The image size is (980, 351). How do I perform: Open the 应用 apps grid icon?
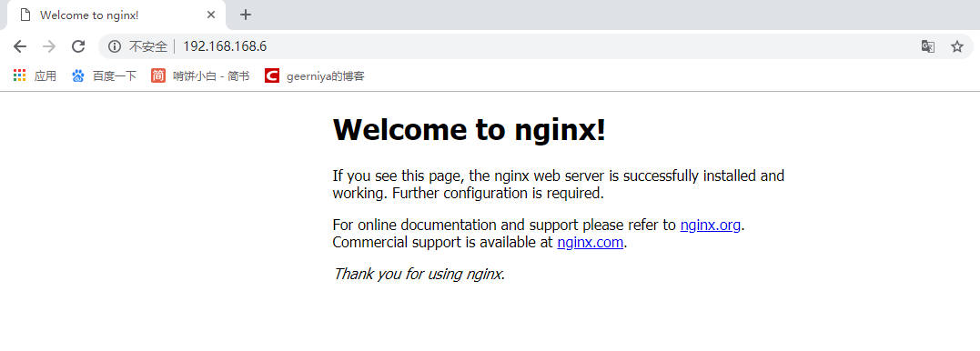click(x=19, y=76)
